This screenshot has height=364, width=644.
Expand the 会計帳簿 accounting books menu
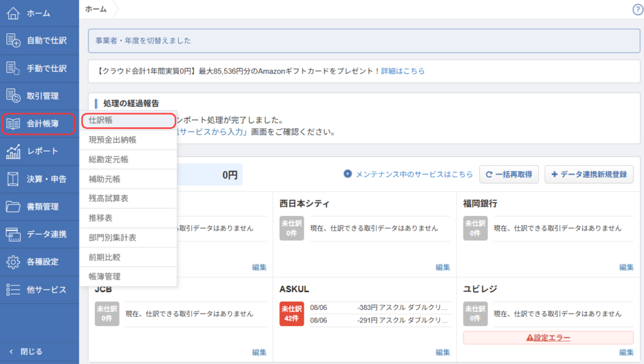coord(39,124)
